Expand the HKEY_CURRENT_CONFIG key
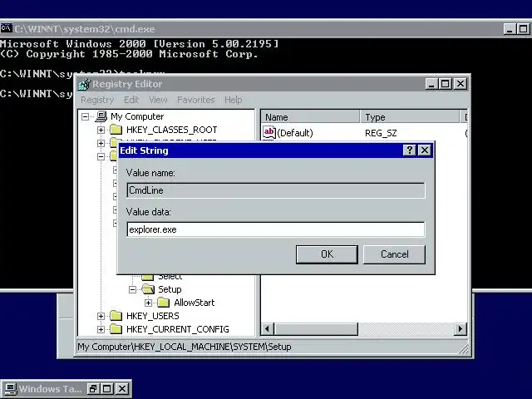The height and width of the screenshot is (399, 532). (x=101, y=329)
